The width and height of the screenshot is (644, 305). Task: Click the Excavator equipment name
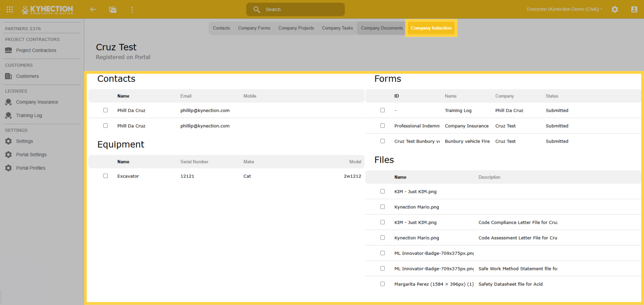128,176
